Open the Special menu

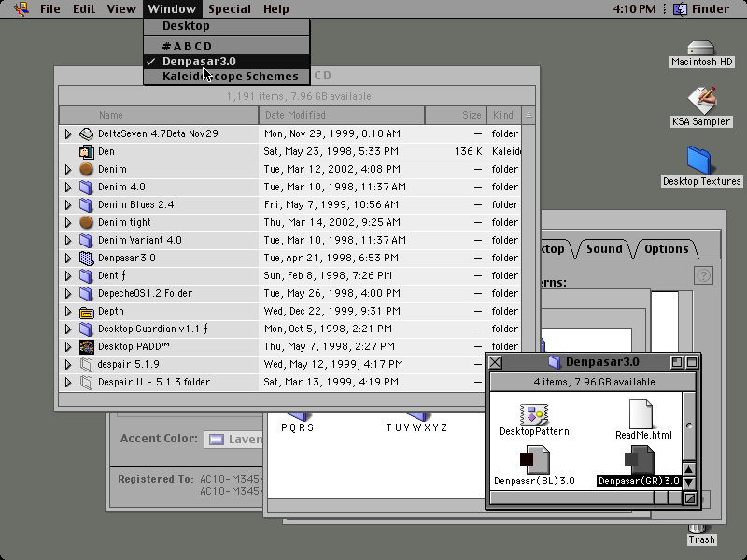click(229, 8)
